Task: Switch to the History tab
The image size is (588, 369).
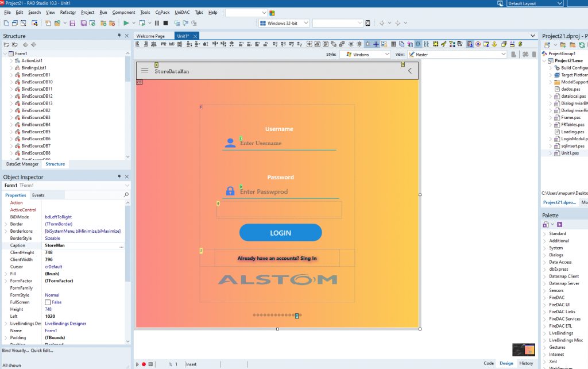Action: [x=526, y=363]
